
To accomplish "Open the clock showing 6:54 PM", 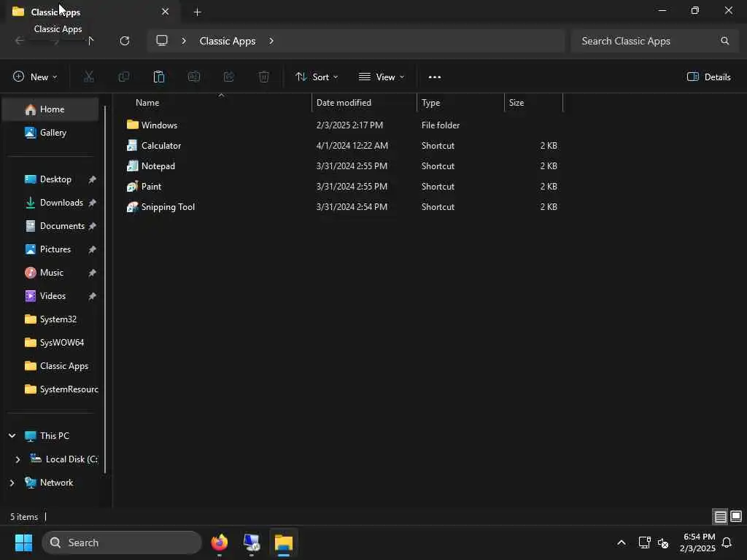I will pos(698,542).
